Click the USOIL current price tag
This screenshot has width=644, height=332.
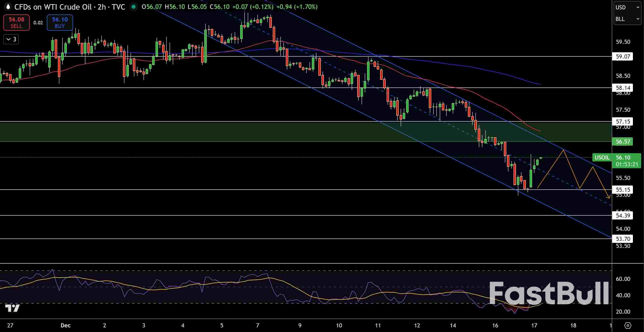602,157
